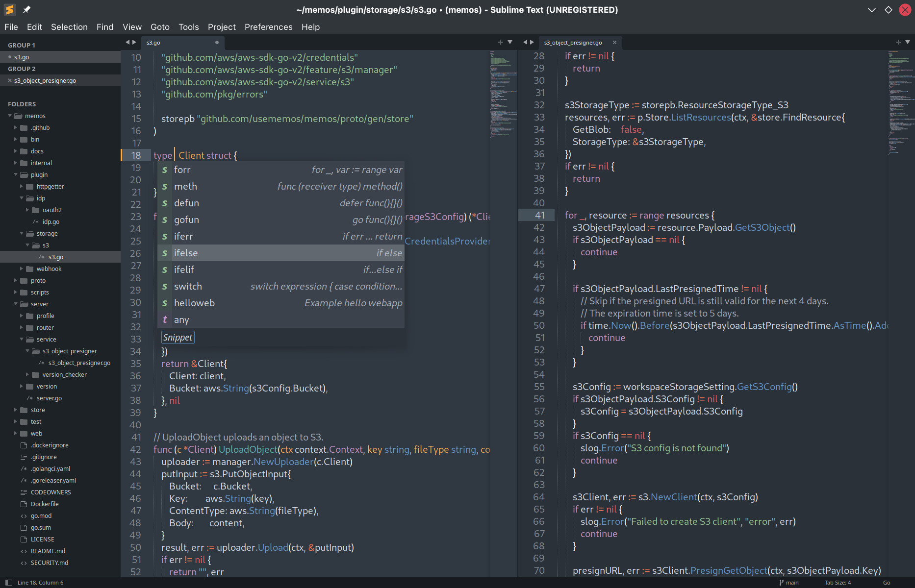Image resolution: width=915 pixels, height=588 pixels.
Task: Toggle the side bar icon in status bar
Action: point(9,583)
